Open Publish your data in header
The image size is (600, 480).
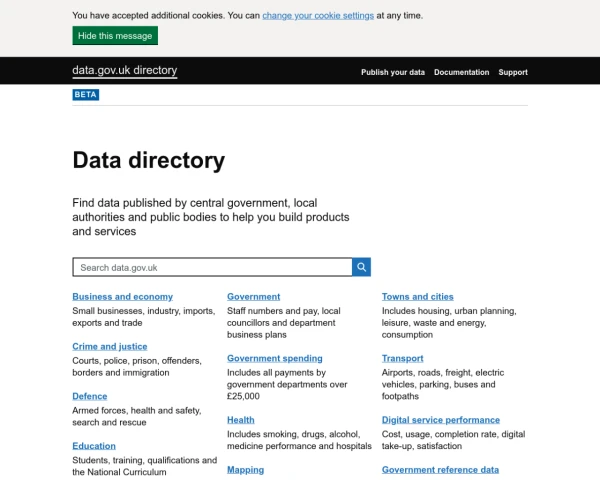coord(393,72)
